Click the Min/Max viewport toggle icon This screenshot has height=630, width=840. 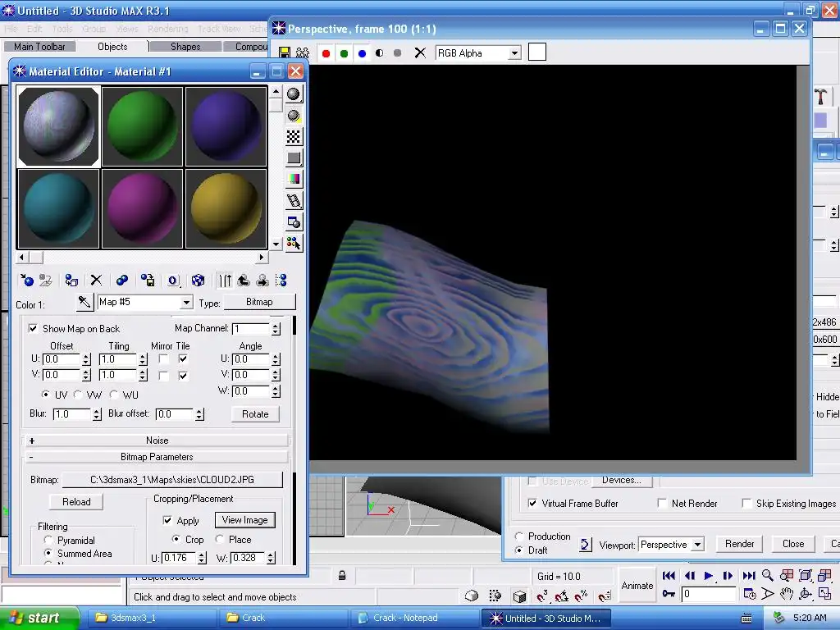[824, 594]
